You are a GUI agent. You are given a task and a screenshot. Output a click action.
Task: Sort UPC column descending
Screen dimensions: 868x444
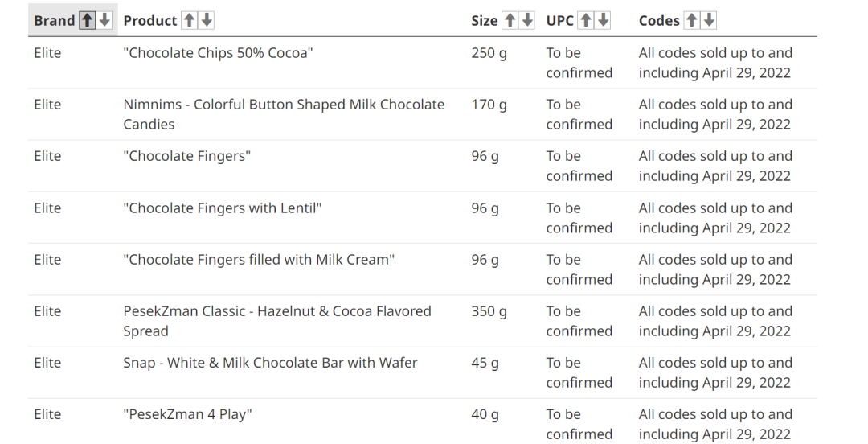[604, 20]
